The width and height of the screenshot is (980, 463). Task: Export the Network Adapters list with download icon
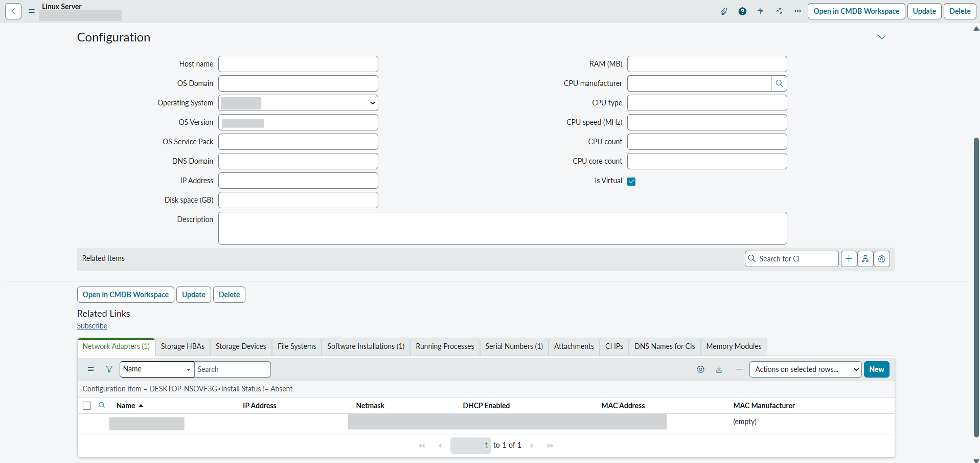719,369
